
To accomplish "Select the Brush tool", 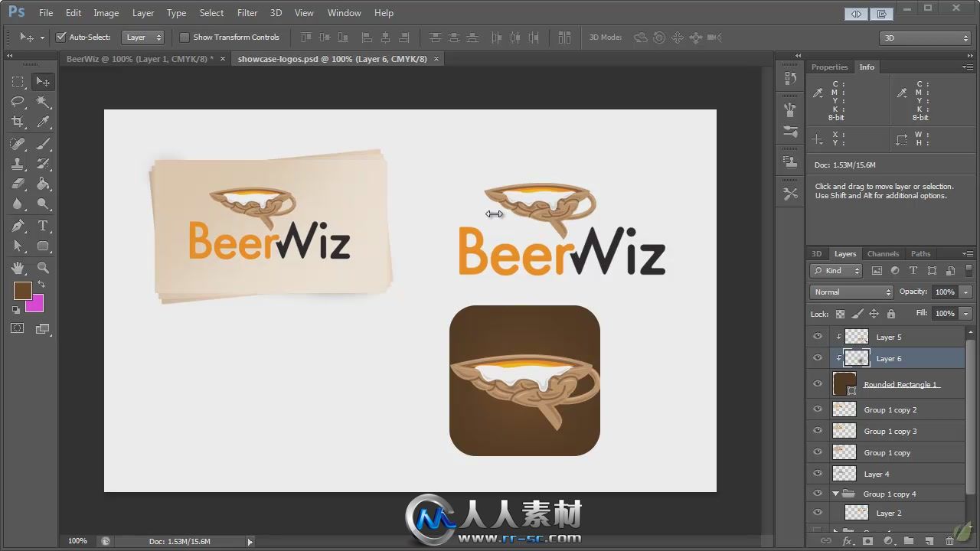I will [x=43, y=144].
